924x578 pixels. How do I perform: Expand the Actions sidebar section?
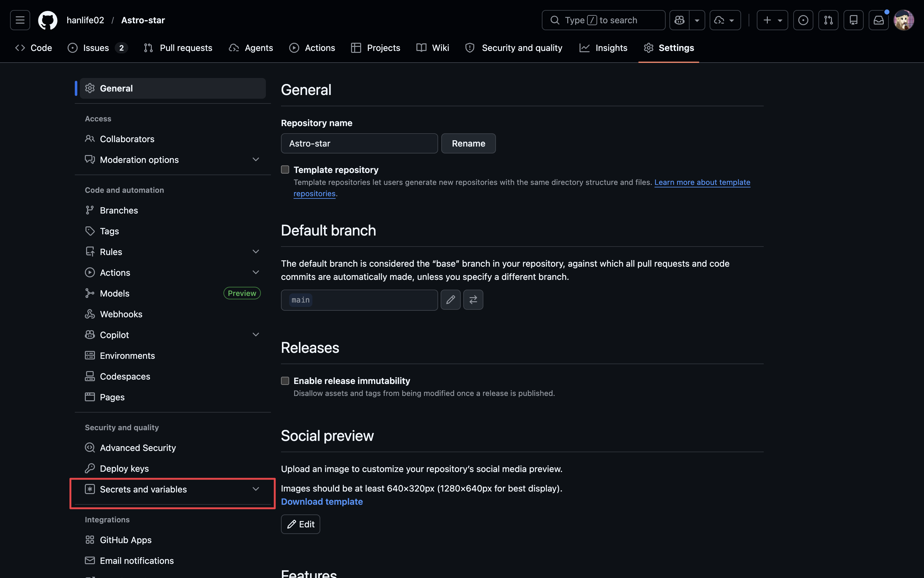tap(173, 273)
